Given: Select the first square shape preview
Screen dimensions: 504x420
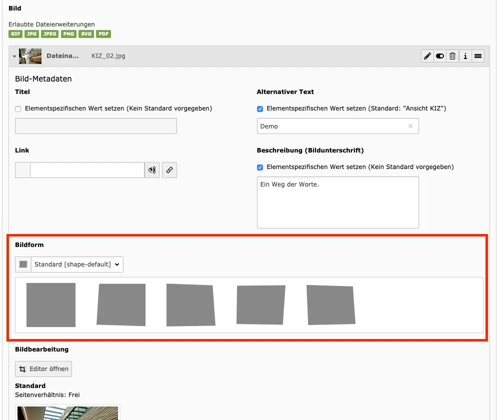Looking at the screenshot, I should tap(51, 305).
